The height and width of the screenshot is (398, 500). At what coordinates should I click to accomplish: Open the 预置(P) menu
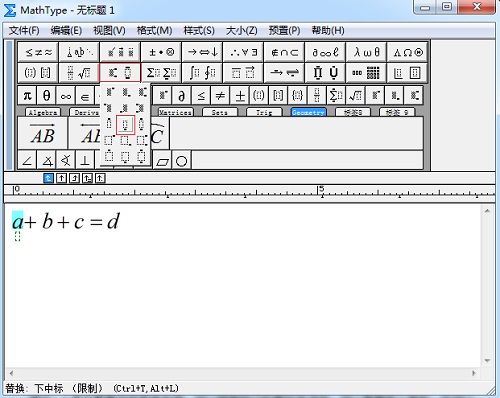tap(284, 31)
